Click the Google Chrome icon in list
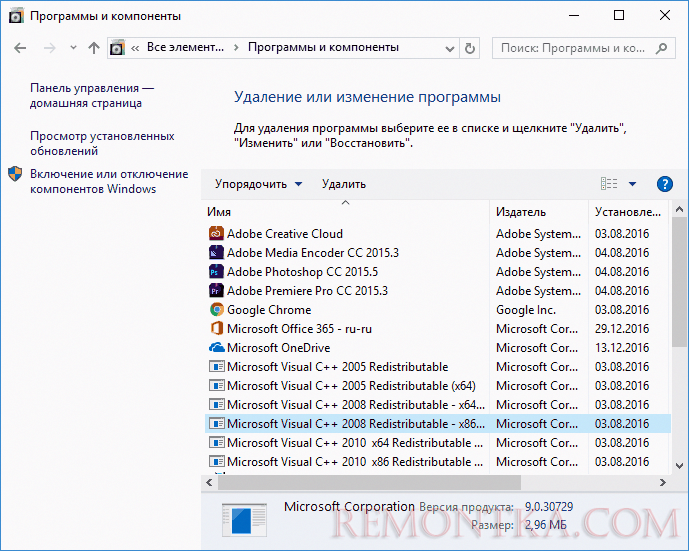The image size is (689, 551). pyautogui.click(x=216, y=309)
